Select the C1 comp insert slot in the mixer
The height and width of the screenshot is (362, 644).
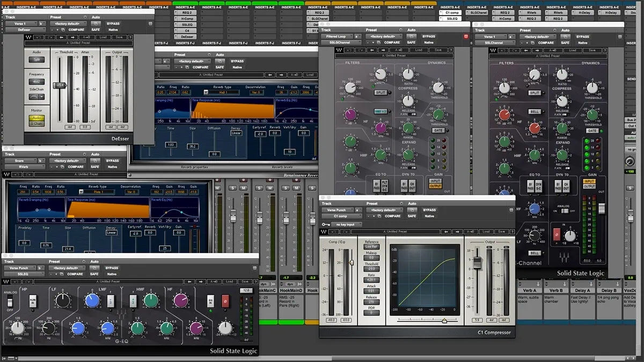pyautogui.click(x=452, y=12)
